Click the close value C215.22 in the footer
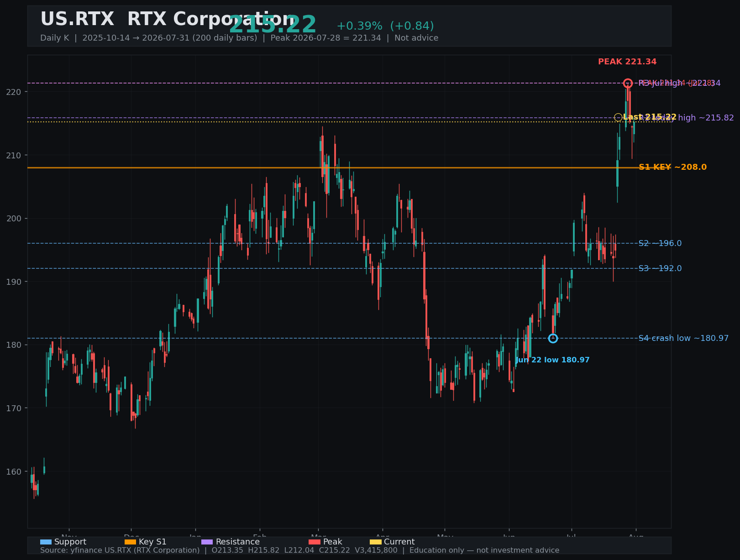Screen dimensions: 740x560 334,550
